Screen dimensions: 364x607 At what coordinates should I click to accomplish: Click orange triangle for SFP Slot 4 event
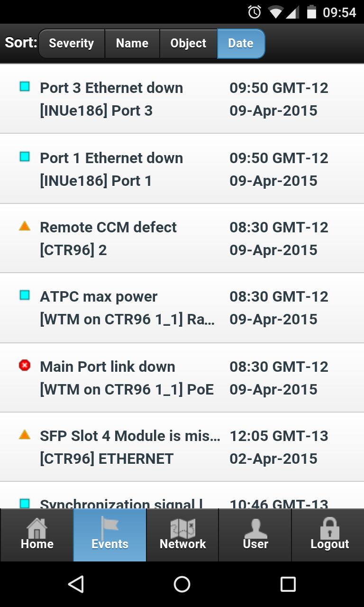(x=25, y=434)
